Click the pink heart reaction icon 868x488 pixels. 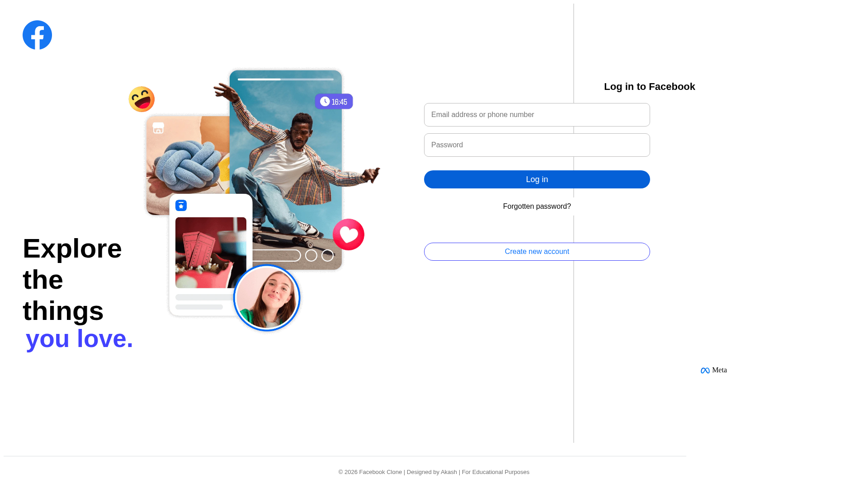coord(349,235)
